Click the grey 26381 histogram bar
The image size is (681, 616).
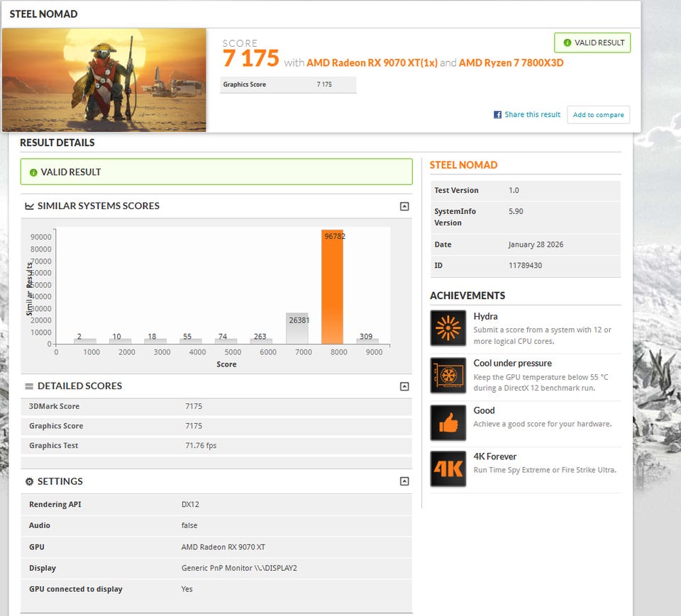click(x=297, y=328)
